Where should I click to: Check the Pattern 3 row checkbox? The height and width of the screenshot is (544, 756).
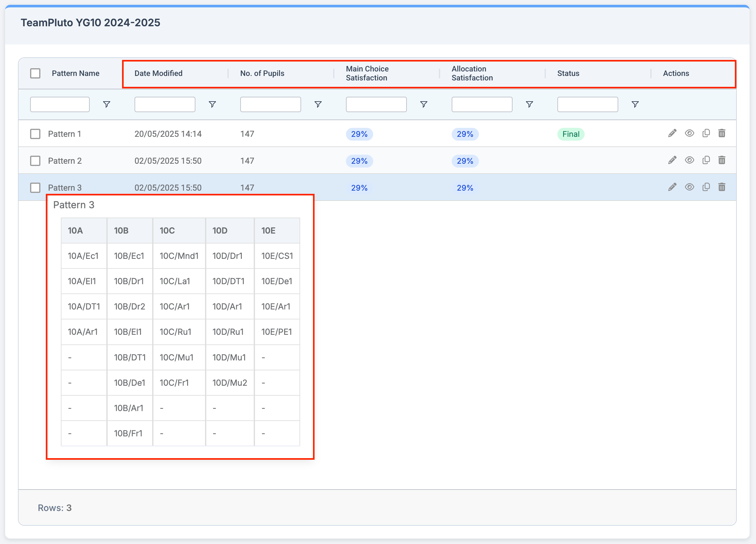35,187
